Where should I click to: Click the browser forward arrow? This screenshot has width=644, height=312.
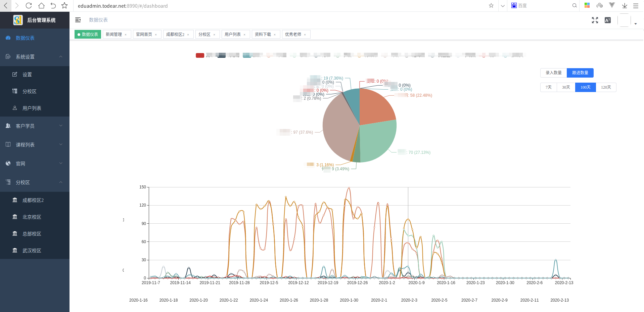point(17,6)
